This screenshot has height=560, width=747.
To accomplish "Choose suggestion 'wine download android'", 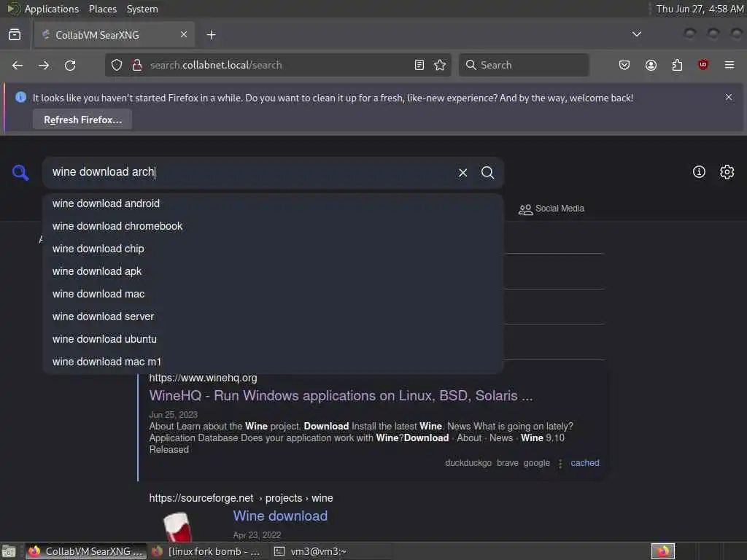I will [x=273, y=204].
